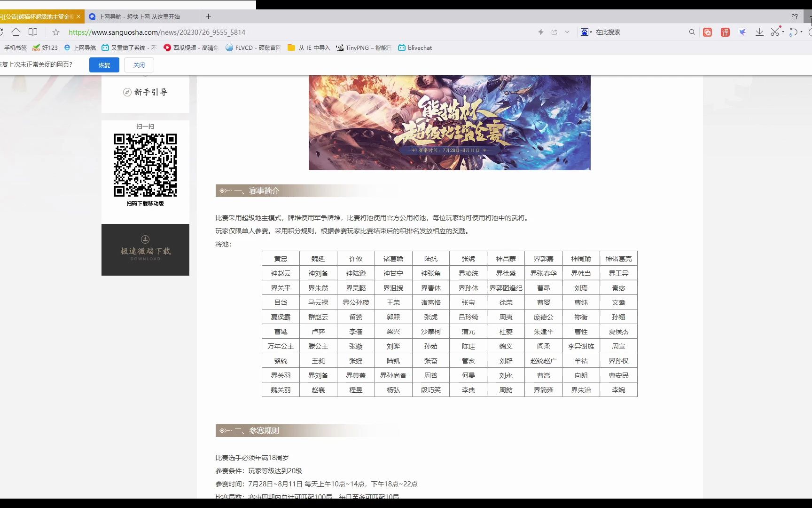Image resolution: width=812 pixels, height=508 pixels.
Task: Close the 熊猫杯超级地主 tab
Action: pos(78,16)
